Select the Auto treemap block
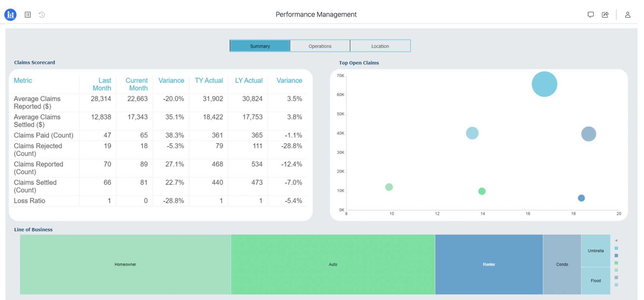644x300 pixels. [x=333, y=264]
